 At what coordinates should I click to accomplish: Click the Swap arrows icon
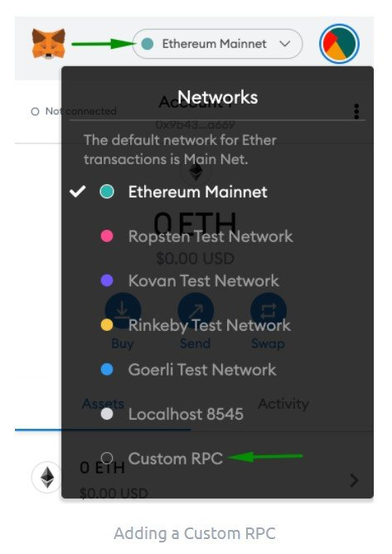pos(269,311)
